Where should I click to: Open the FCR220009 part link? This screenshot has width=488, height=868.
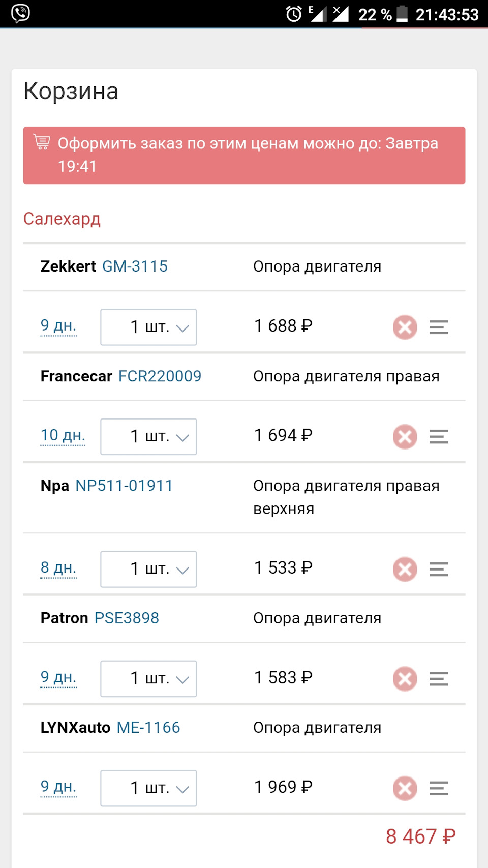160,376
